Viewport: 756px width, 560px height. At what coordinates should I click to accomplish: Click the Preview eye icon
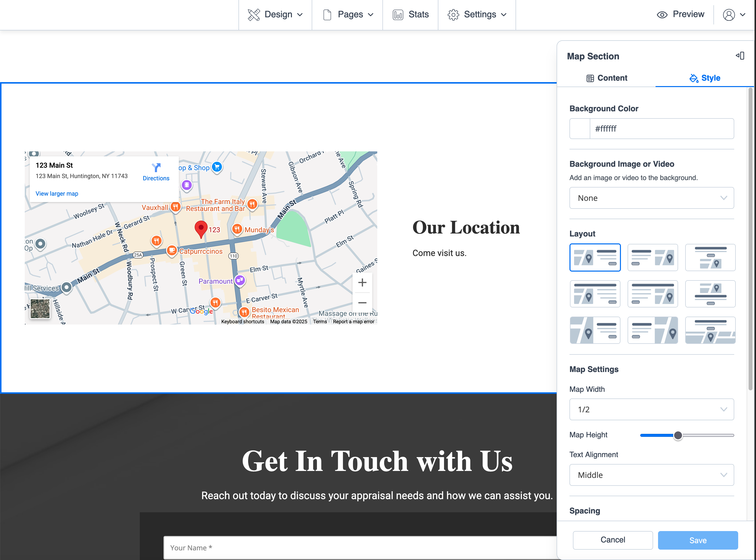[x=662, y=15]
